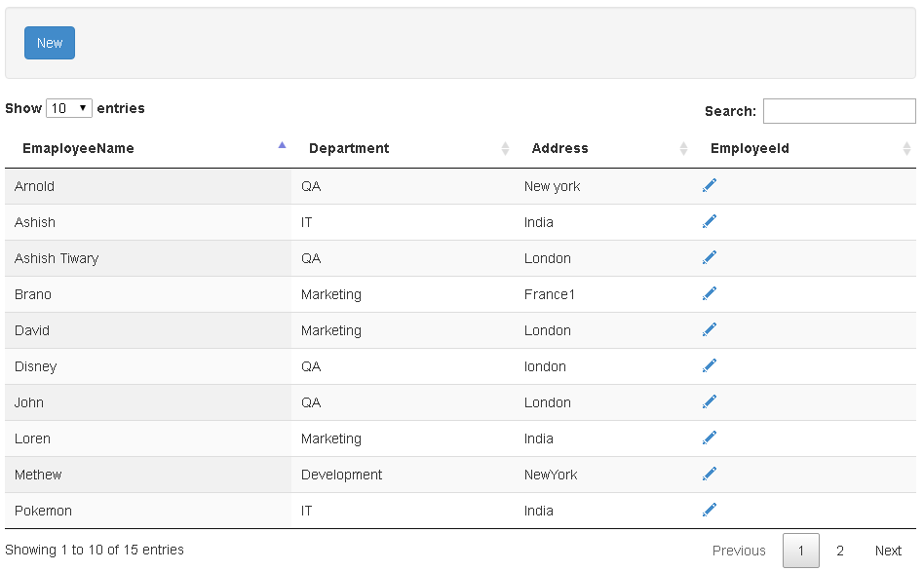This screenshot has height=571, width=924.
Task: Open edit pencil for Brano
Action: tap(710, 293)
